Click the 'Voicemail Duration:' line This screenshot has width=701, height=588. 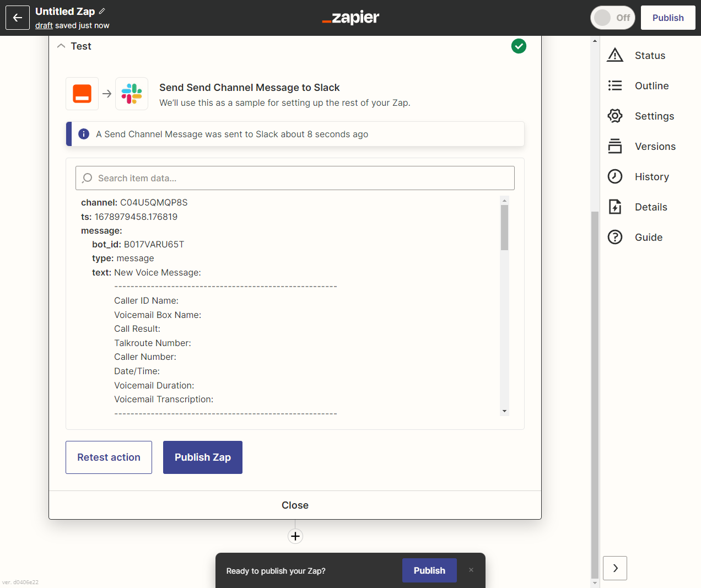tap(154, 385)
